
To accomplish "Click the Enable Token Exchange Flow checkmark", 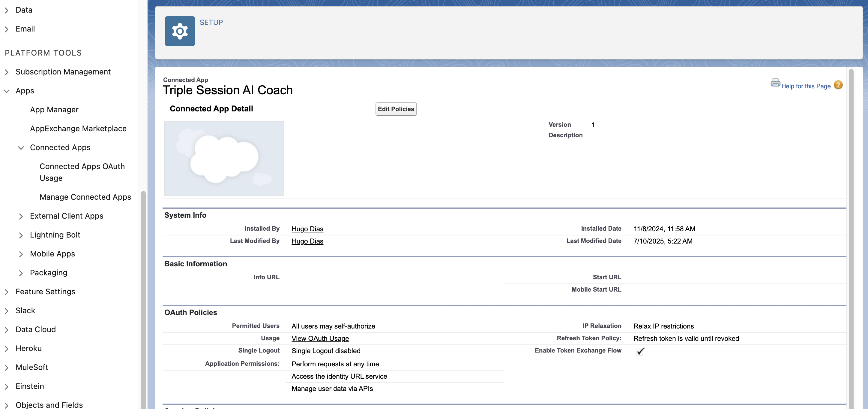I will [x=640, y=351].
